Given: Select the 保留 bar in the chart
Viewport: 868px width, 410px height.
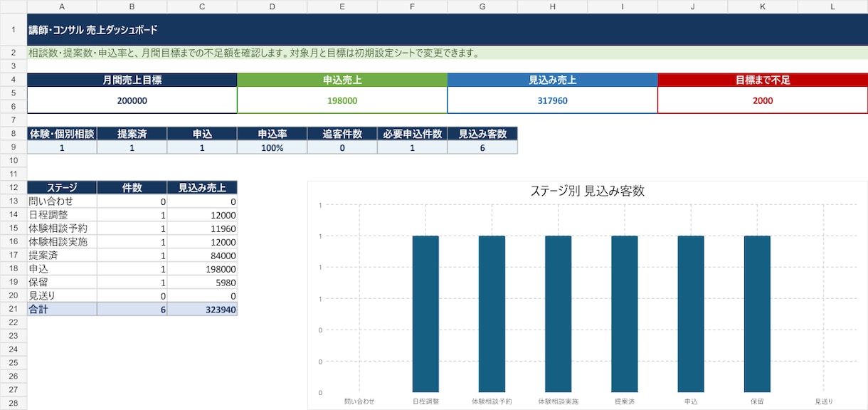Looking at the screenshot, I should click(757, 314).
